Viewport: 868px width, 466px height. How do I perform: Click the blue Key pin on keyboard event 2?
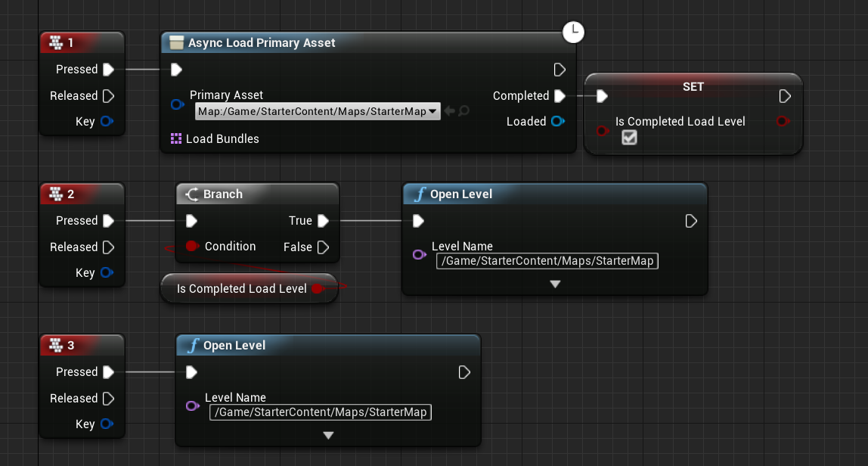click(105, 272)
